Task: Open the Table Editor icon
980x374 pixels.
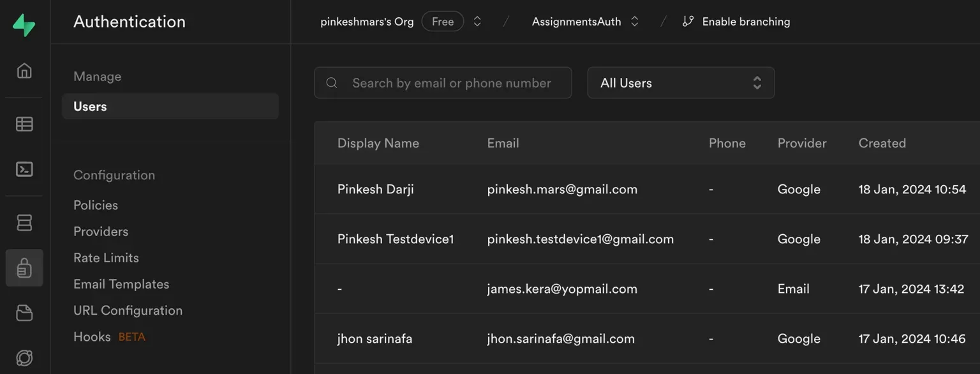Action: point(24,124)
